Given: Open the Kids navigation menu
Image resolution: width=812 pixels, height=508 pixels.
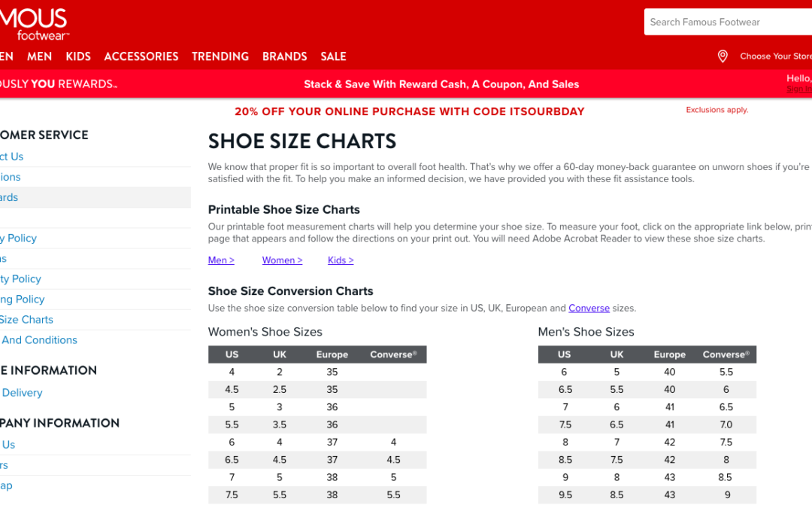Looking at the screenshot, I should [x=78, y=56].
